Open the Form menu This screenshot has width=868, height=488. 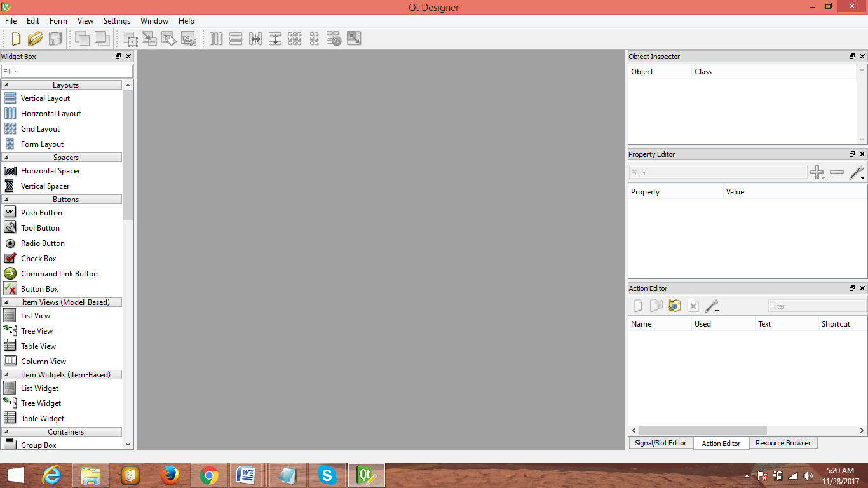coord(58,20)
